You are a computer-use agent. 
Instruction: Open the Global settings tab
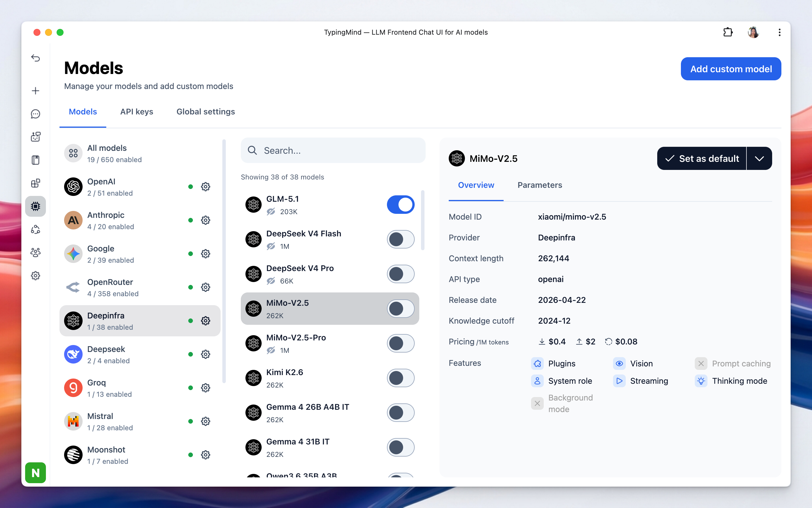[x=206, y=112]
